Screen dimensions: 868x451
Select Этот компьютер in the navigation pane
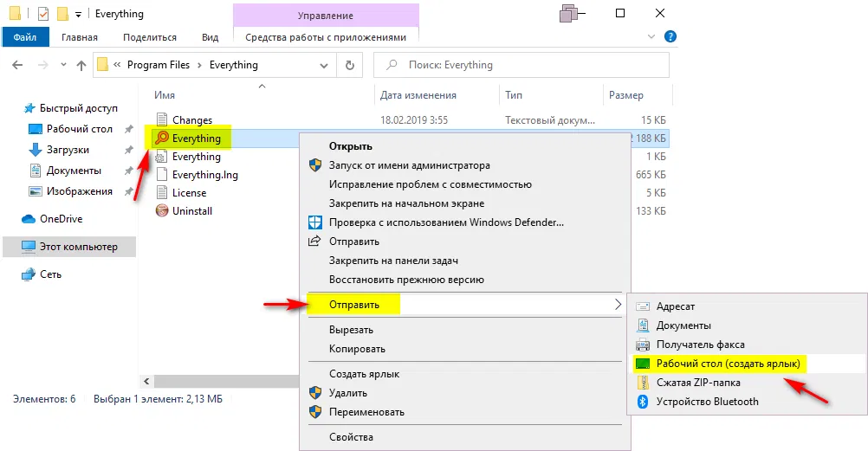pyautogui.click(x=69, y=247)
